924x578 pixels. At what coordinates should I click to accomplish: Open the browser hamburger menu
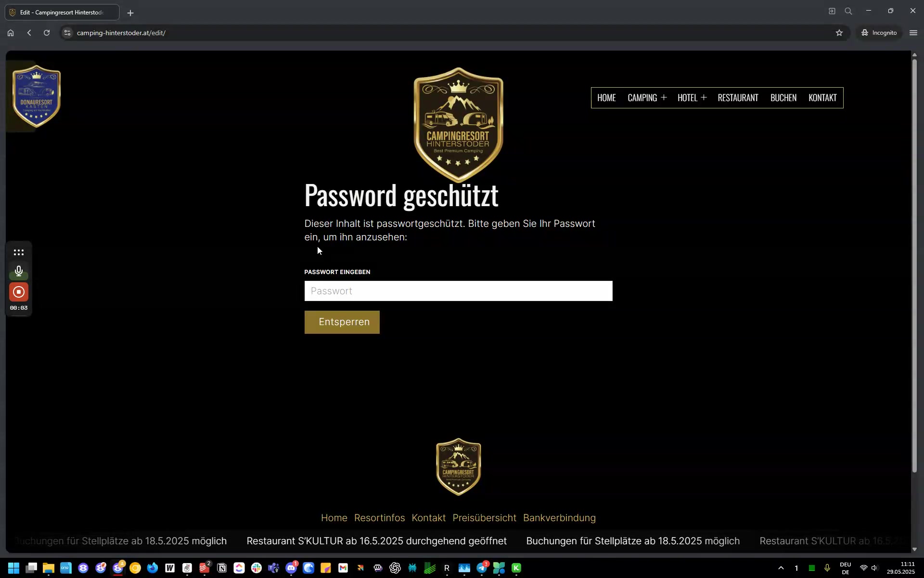point(913,33)
